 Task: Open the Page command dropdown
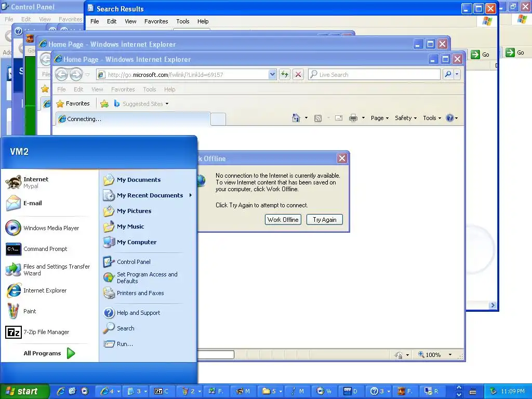click(380, 118)
